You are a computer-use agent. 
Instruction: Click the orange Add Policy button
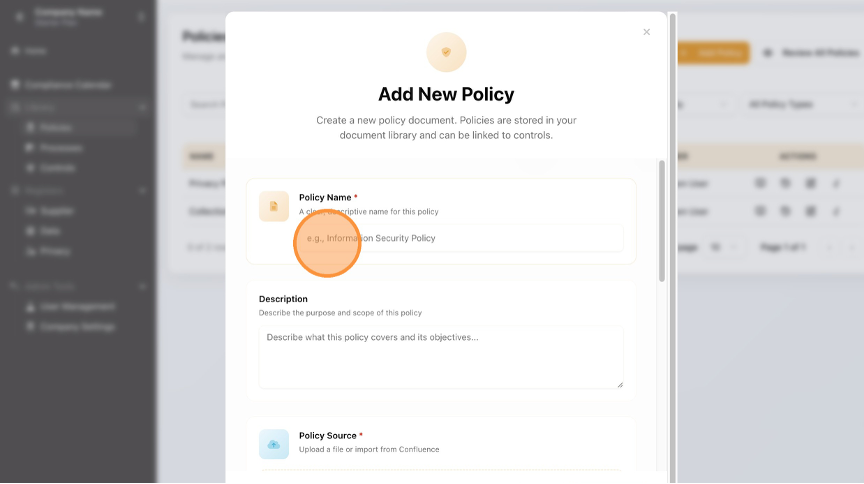tap(713, 53)
